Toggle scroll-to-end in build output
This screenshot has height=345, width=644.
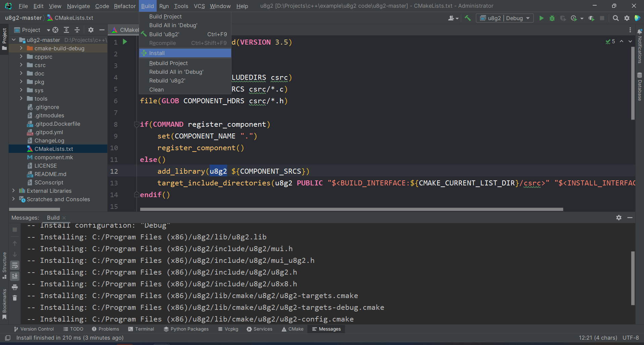pyautogui.click(x=15, y=276)
